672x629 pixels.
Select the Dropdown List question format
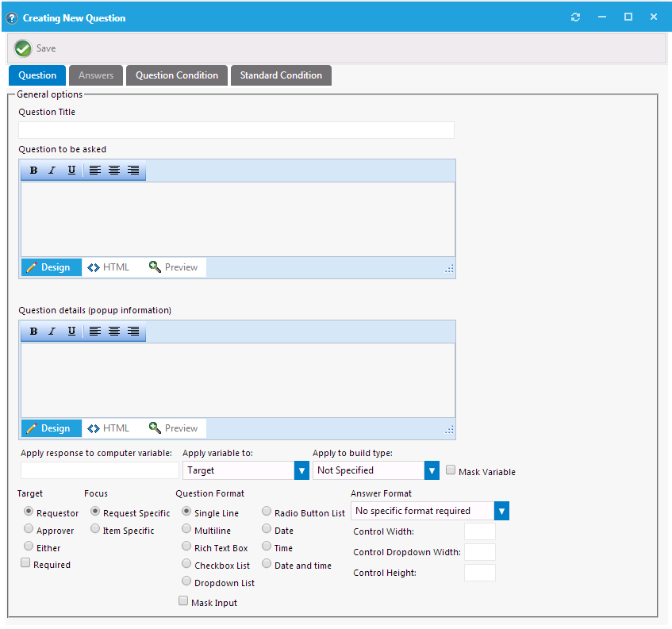pos(186,582)
